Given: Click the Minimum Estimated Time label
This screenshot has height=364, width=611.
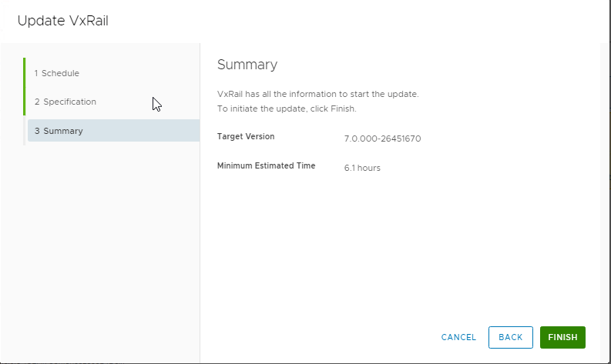Looking at the screenshot, I should (x=266, y=166).
